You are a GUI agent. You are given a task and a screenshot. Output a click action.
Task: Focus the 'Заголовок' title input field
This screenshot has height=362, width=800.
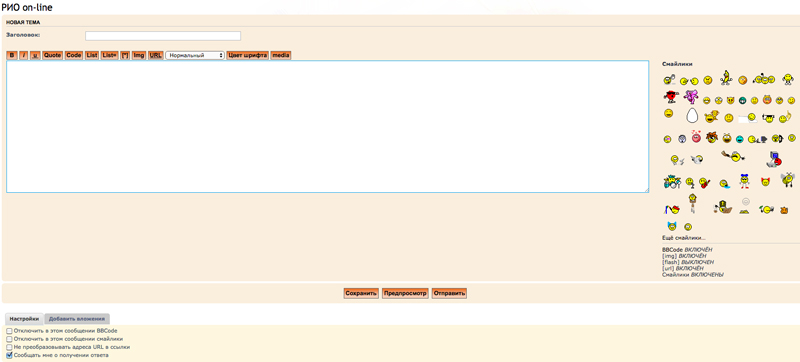coord(163,36)
